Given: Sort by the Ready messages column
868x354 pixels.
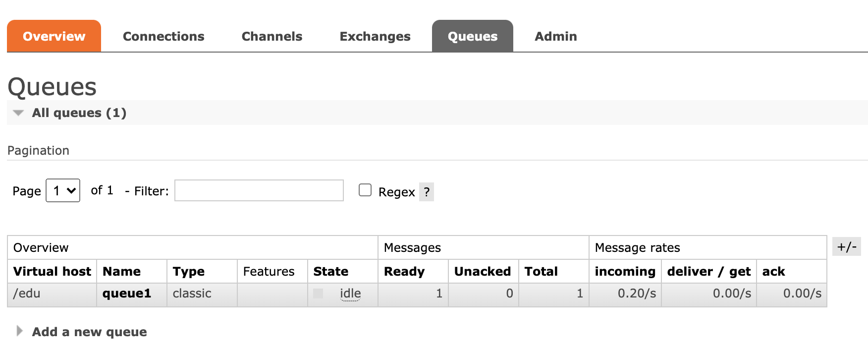Looking at the screenshot, I should [404, 271].
